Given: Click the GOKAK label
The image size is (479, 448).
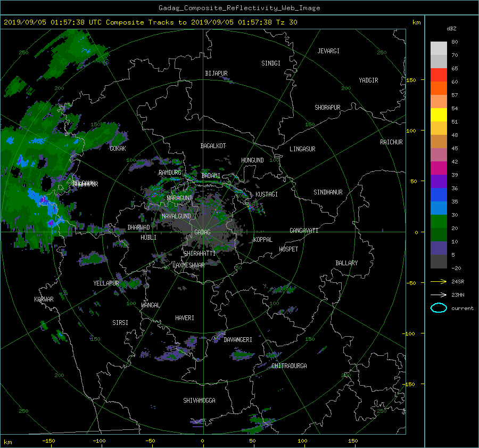Looking at the screenshot, I should pyautogui.click(x=118, y=149).
